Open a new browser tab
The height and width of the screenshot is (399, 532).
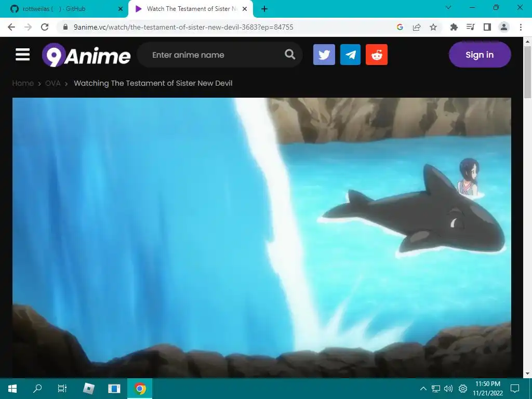pyautogui.click(x=264, y=9)
